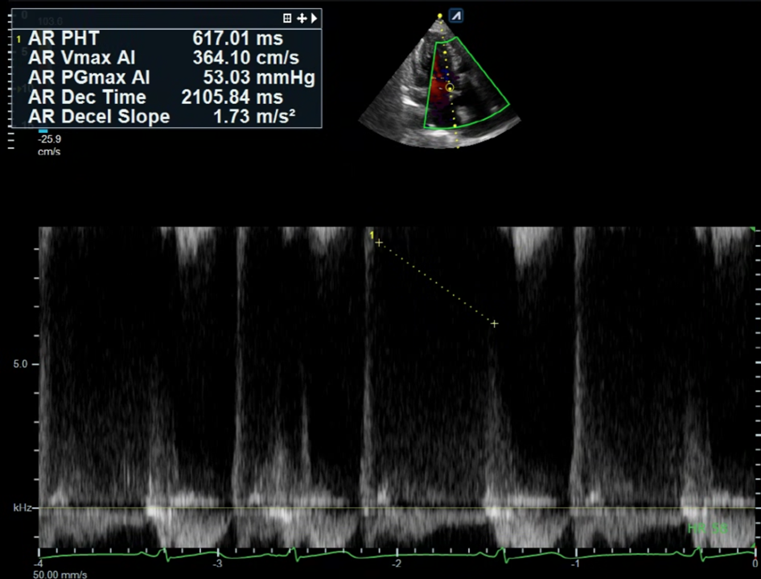Select the sample volume circle on the 2D image
Image resolution: width=761 pixels, height=579 pixels.
tap(450, 88)
